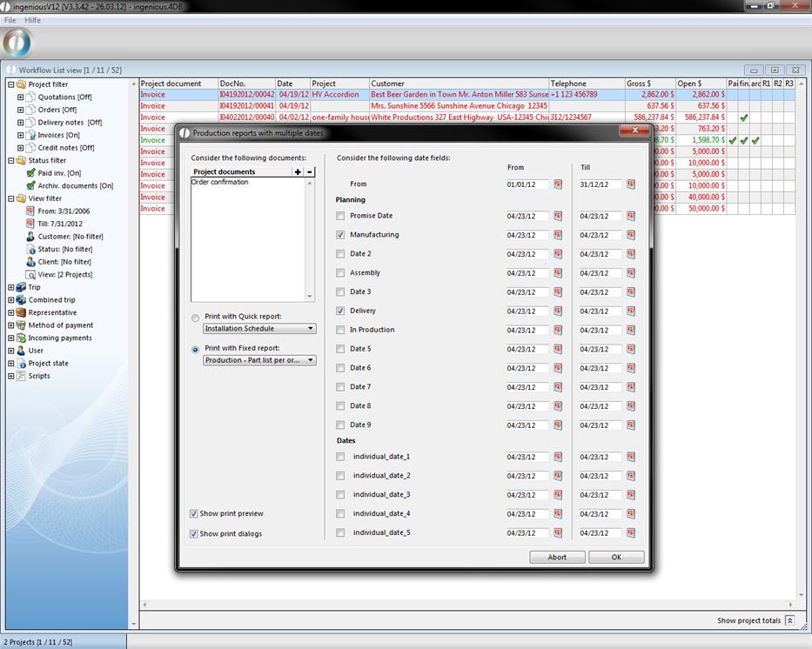Uncheck the Manufacturing checkbox
This screenshot has height=649, width=812.
[x=340, y=235]
